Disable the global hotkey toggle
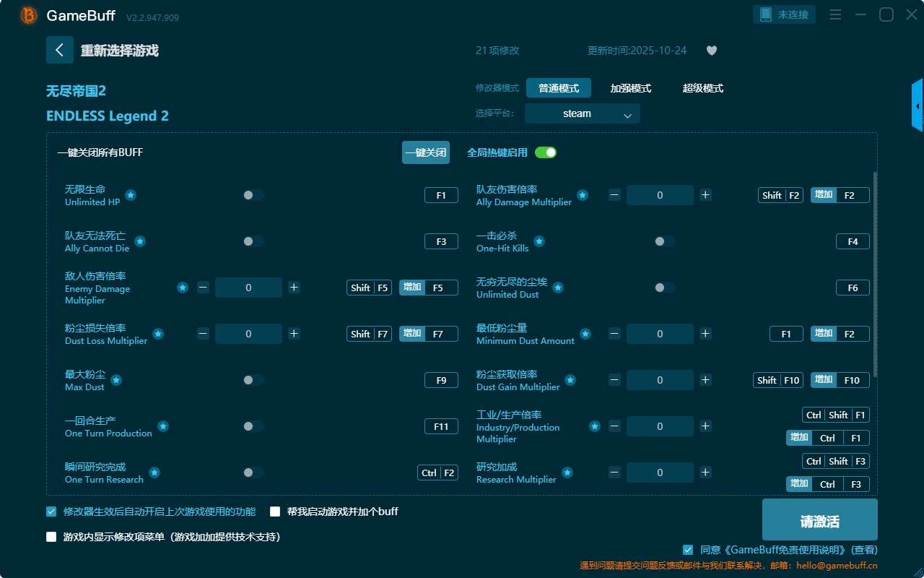Image resolution: width=924 pixels, height=578 pixels. (x=546, y=152)
